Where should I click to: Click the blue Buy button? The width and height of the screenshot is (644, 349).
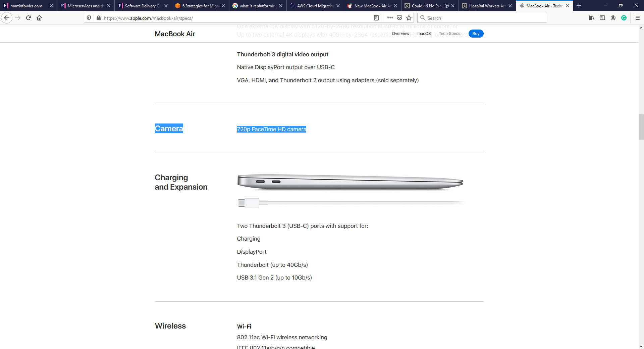pos(476,34)
